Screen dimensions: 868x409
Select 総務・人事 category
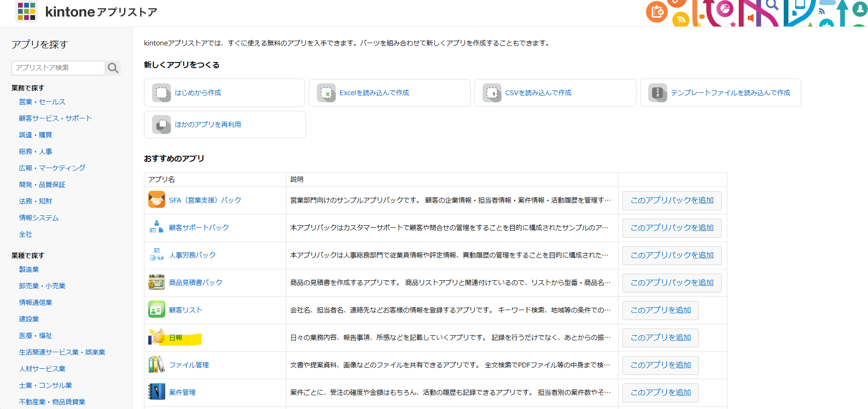(x=36, y=151)
